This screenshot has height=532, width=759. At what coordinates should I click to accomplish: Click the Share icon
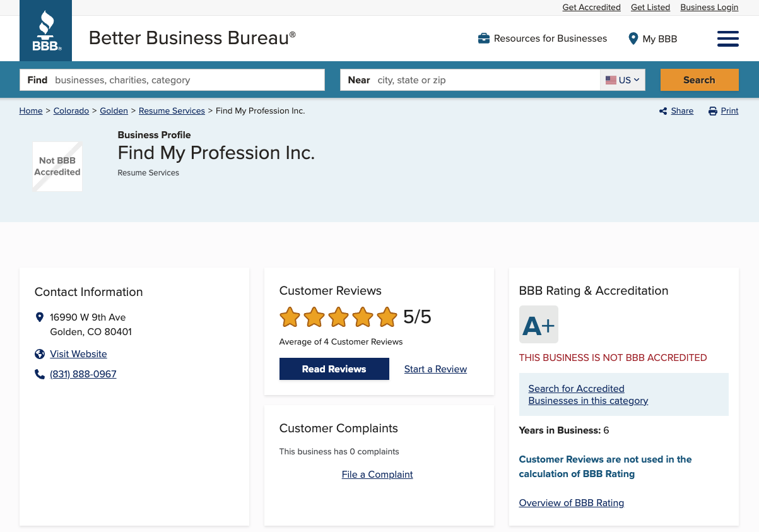[x=663, y=111]
